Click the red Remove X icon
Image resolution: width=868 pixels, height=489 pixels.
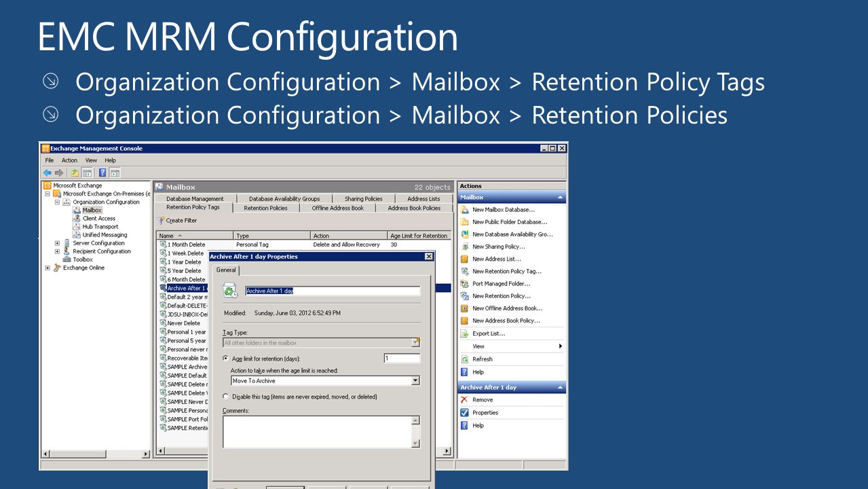pos(465,400)
